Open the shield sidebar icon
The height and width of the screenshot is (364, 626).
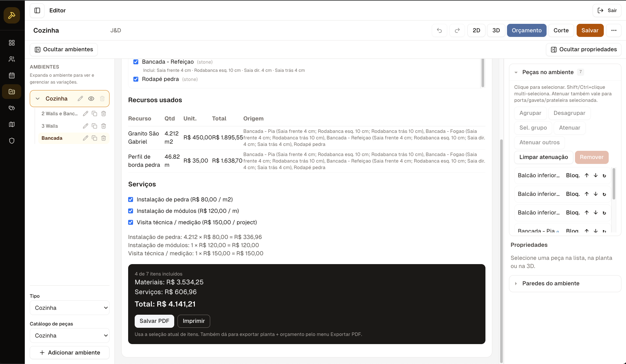point(12,141)
